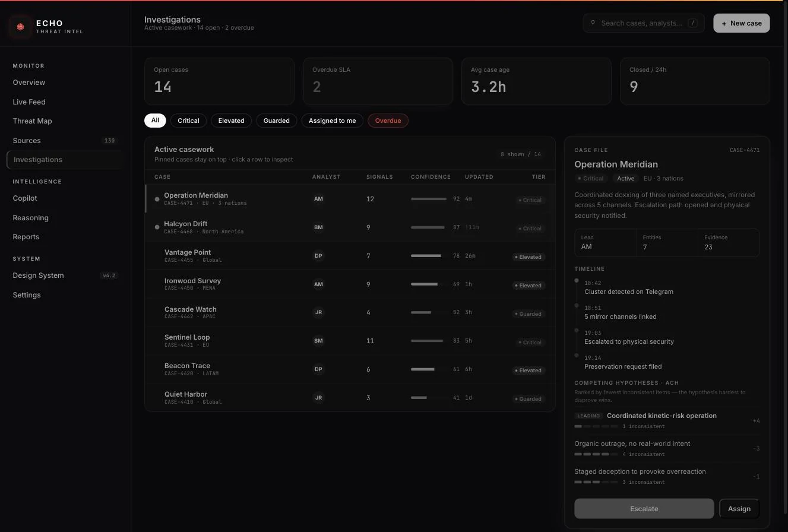788x532 pixels.
Task: Select the All filter chip
Action: pyautogui.click(x=155, y=121)
